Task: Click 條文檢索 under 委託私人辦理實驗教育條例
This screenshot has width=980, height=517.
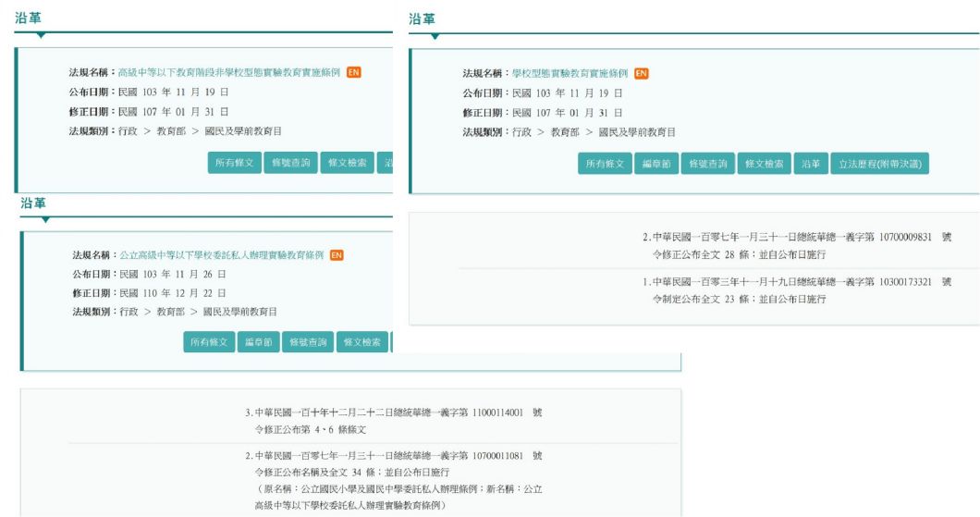Action: (x=361, y=342)
